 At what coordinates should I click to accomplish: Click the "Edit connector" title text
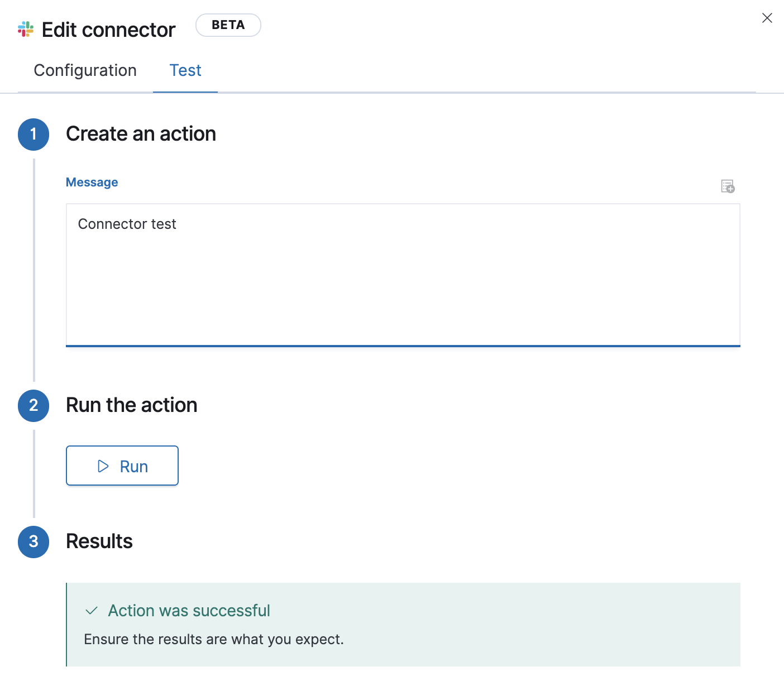109,30
